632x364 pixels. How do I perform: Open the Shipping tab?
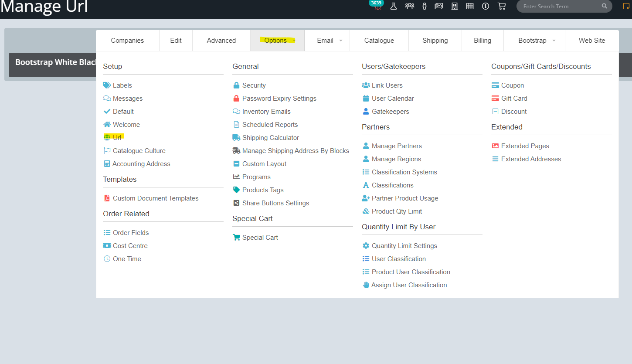pyautogui.click(x=435, y=41)
